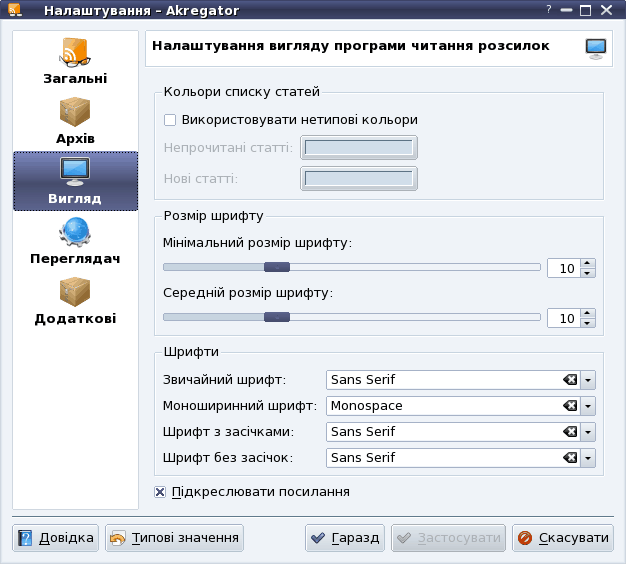Increase the Середній розмір шрифту spinbox value
The image size is (626, 564).
click(587, 313)
